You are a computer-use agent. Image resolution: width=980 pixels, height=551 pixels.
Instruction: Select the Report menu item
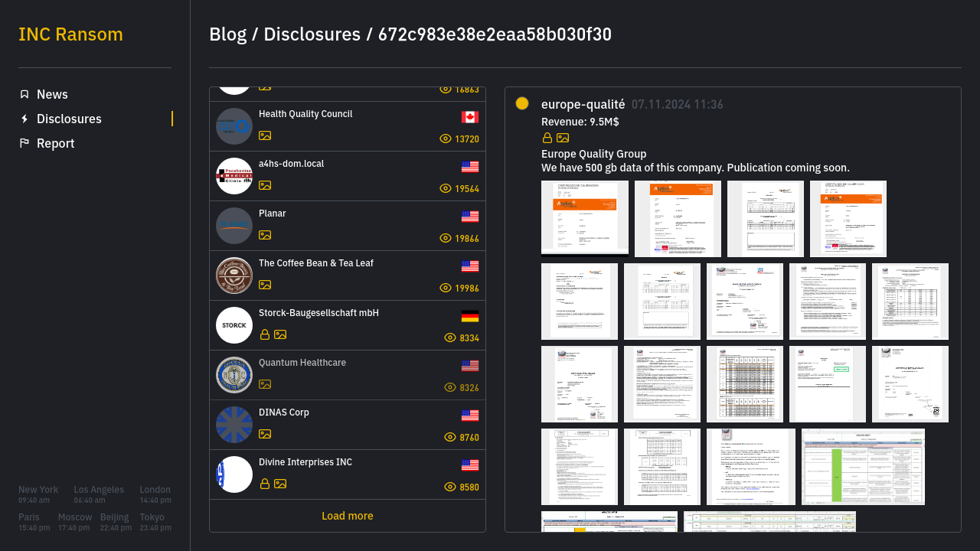(x=55, y=143)
